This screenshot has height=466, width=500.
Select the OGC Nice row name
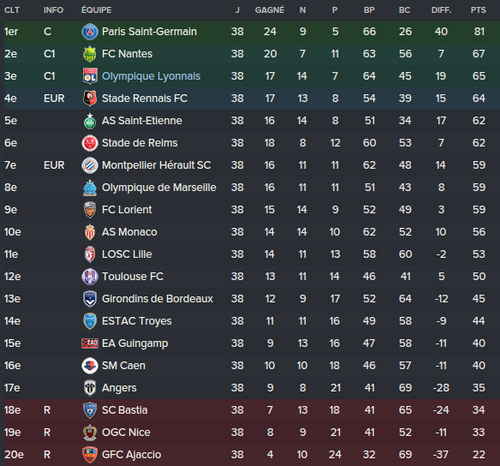click(126, 432)
